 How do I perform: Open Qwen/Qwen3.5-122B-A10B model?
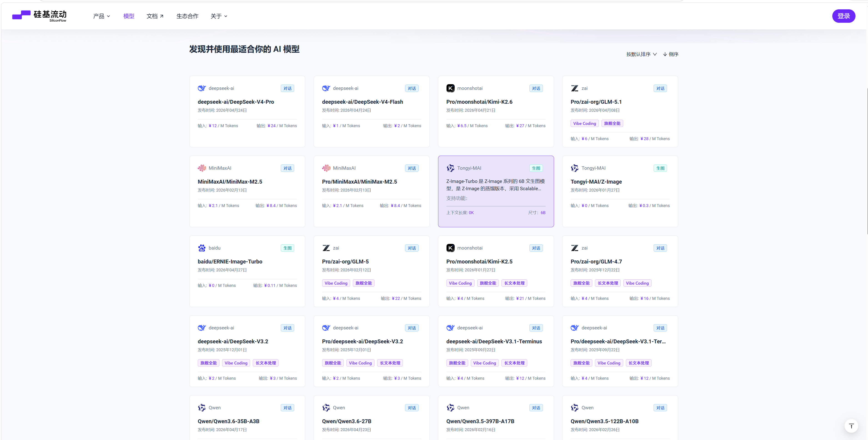(604, 421)
